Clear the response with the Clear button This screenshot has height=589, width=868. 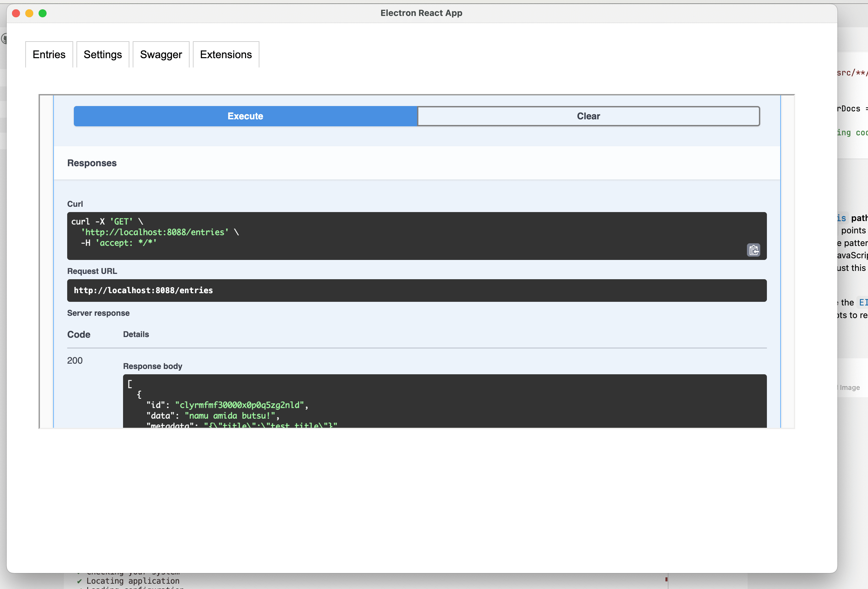pos(588,116)
